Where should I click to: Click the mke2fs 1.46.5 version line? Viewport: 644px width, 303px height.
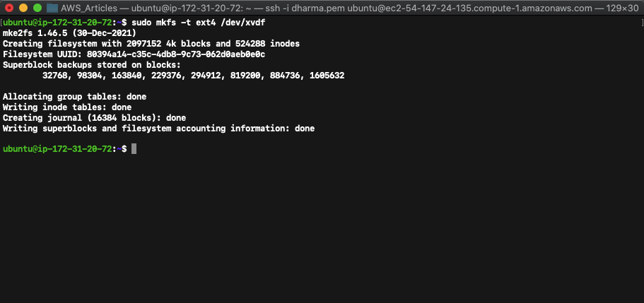pyautogui.click(x=69, y=33)
